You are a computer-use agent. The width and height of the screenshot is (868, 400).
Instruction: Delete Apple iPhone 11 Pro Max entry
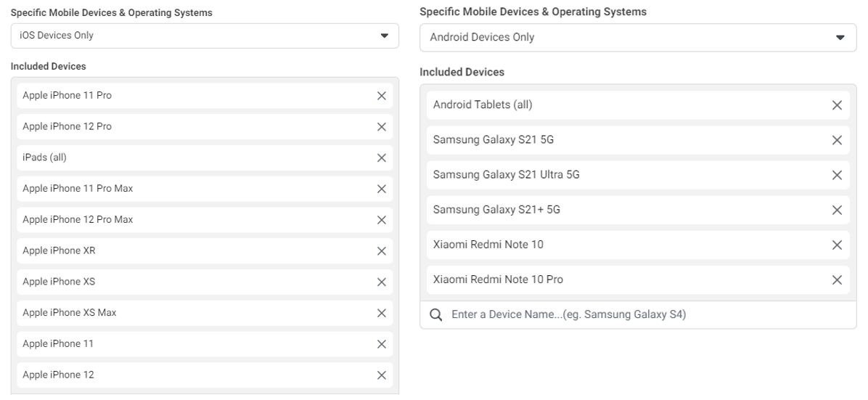381,189
